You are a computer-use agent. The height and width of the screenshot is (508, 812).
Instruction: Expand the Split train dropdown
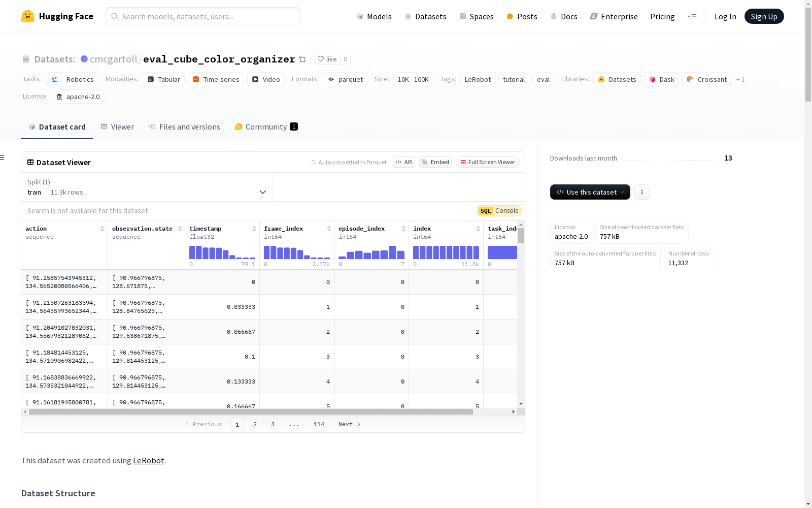[x=147, y=187]
